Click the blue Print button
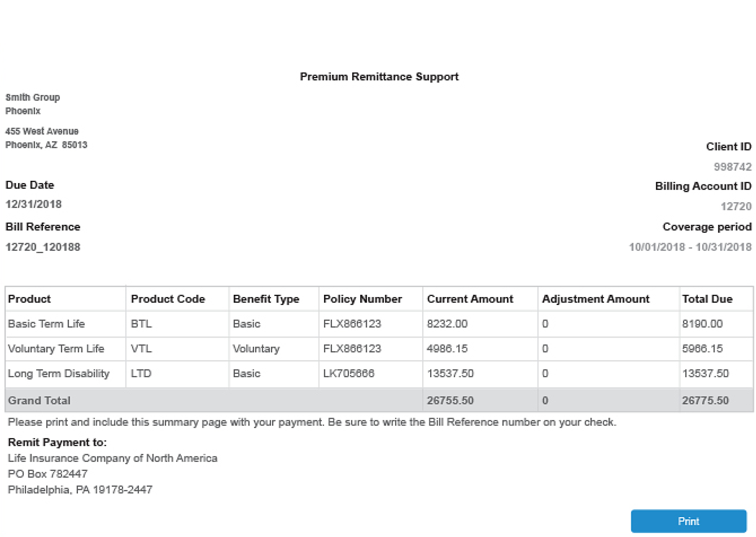The height and width of the screenshot is (537, 756). [688, 521]
